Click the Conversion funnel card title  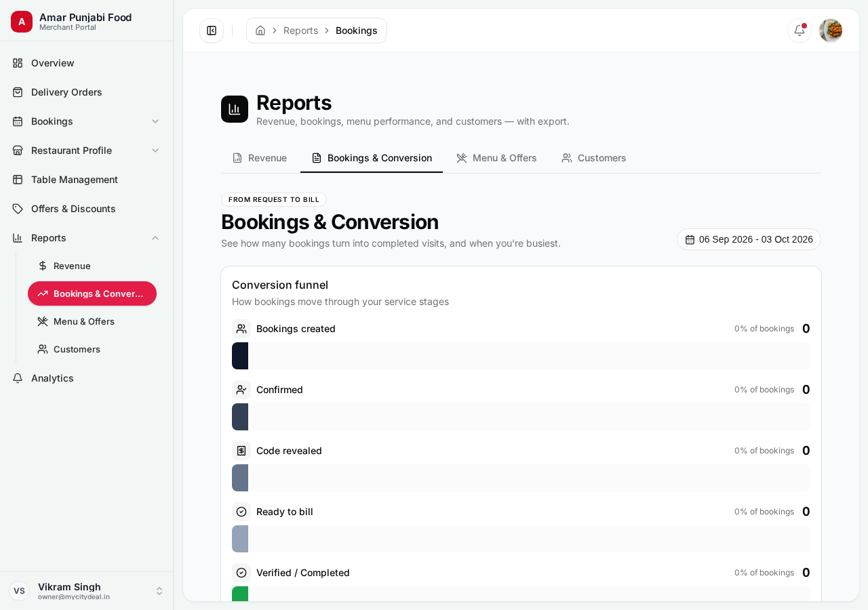coord(280,285)
